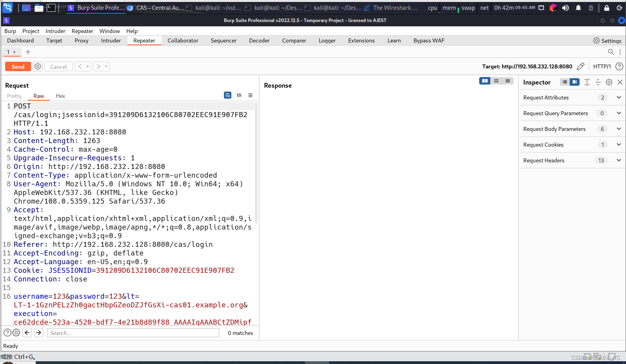Image resolution: width=626 pixels, height=364 pixels.
Task: Select side-by-side request/response layout
Action: [485, 81]
